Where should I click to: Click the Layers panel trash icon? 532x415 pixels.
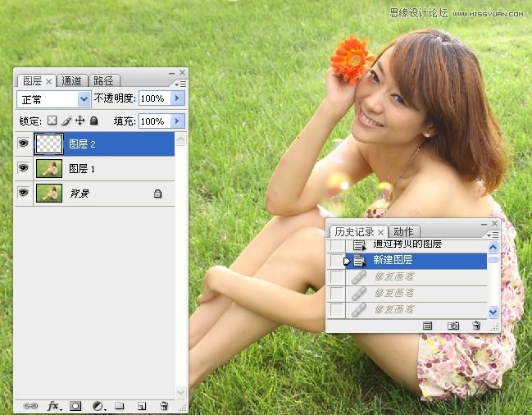164,405
